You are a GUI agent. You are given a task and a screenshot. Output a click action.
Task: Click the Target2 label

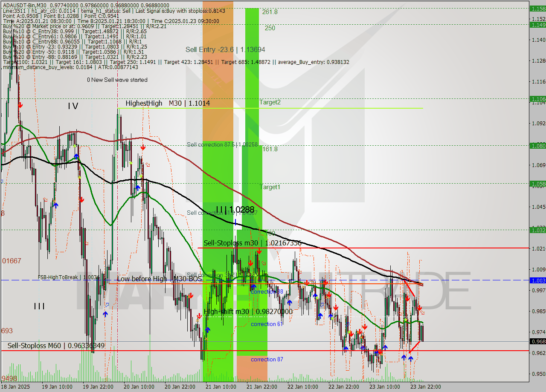[270, 102]
